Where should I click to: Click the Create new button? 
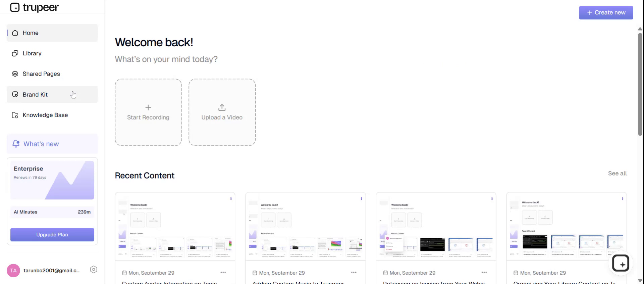pos(606,13)
